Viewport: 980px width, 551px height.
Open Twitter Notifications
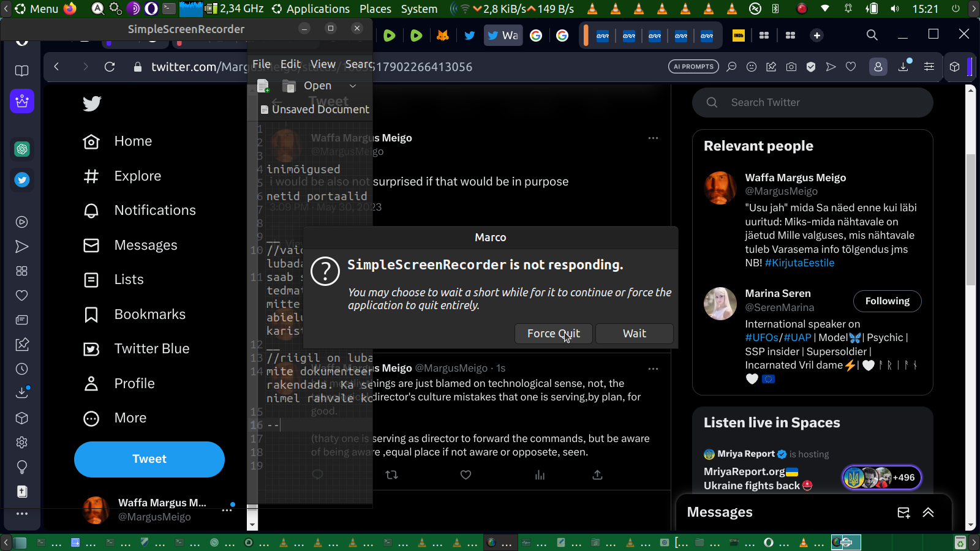pyautogui.click(x=140, y=211)
